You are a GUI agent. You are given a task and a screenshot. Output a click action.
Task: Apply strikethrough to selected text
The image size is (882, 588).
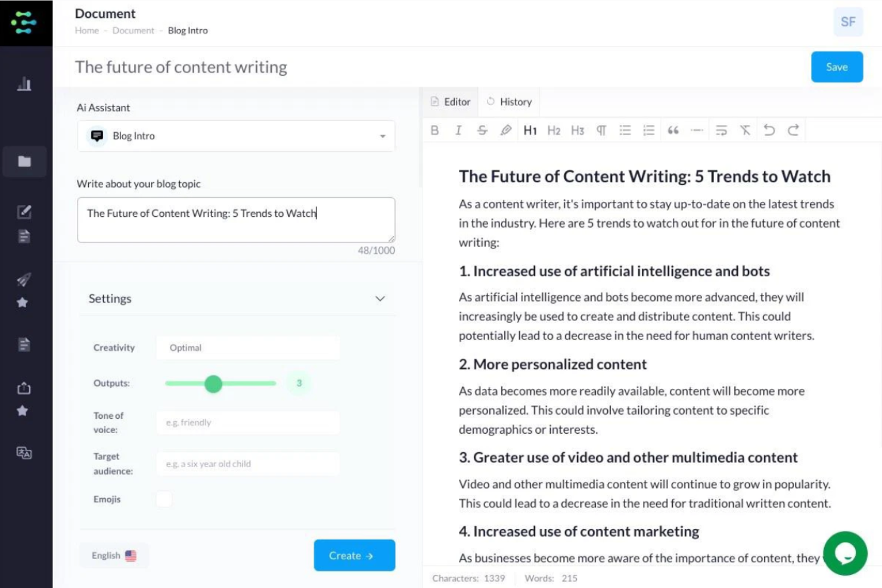click(x=482, y=130)
